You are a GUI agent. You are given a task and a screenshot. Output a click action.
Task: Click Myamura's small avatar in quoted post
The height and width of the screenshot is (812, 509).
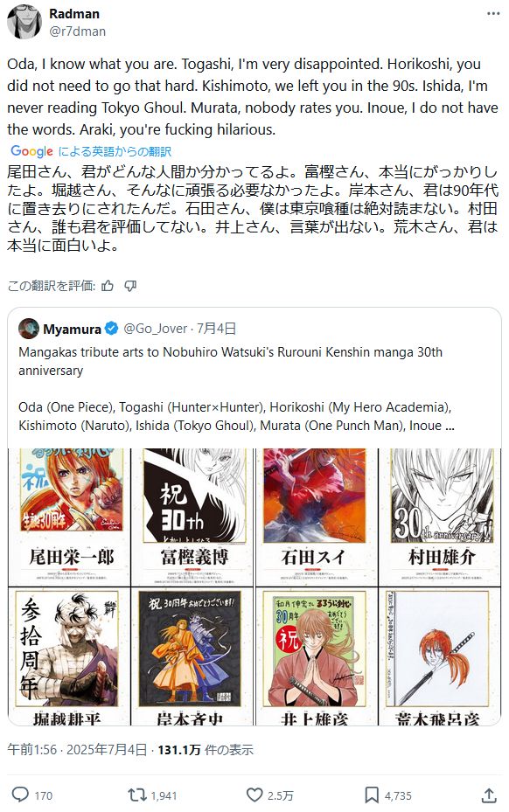[29, 329]
